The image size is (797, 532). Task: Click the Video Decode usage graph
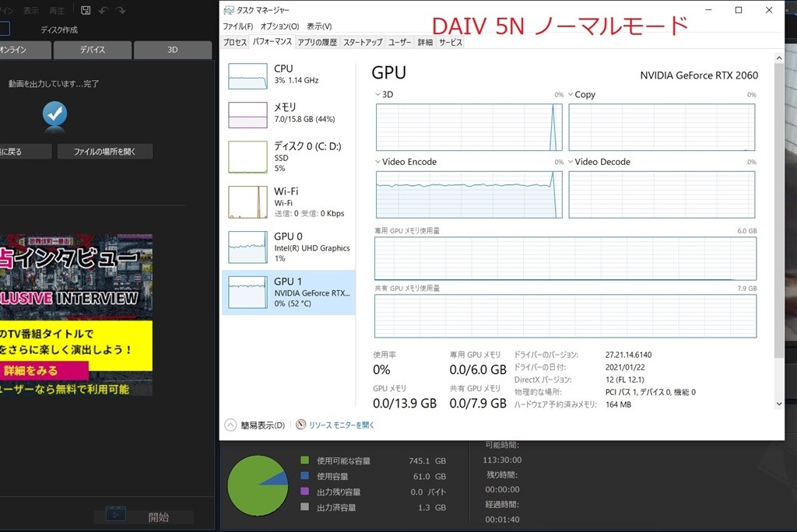[662, 194]
